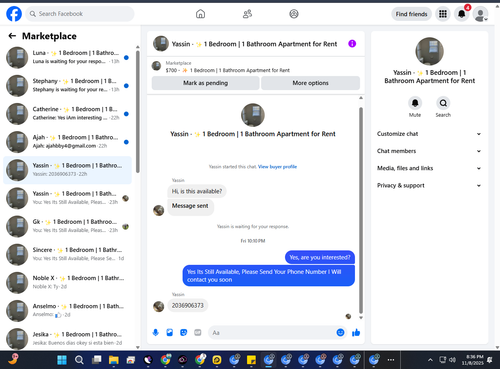Click "Yes, are you interested?" bubble
The width and height of the screenshot is (500, 369).
320,257
